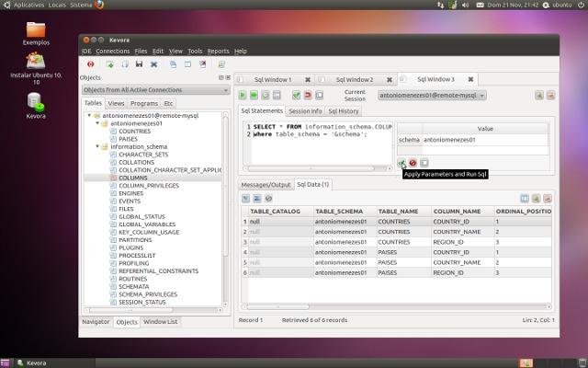Run the SQL with the green play icon

243,95
